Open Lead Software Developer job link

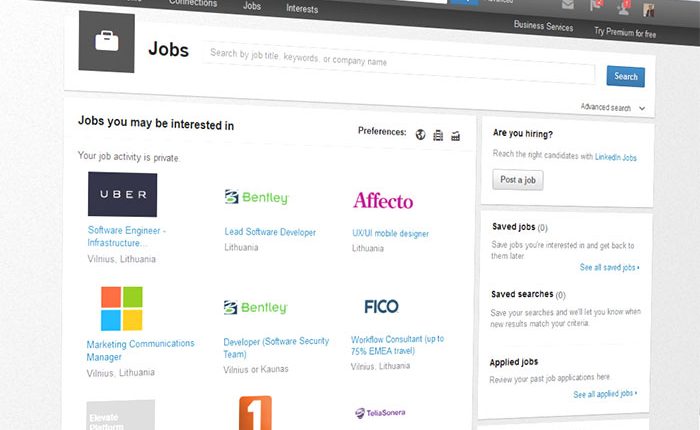270,232
